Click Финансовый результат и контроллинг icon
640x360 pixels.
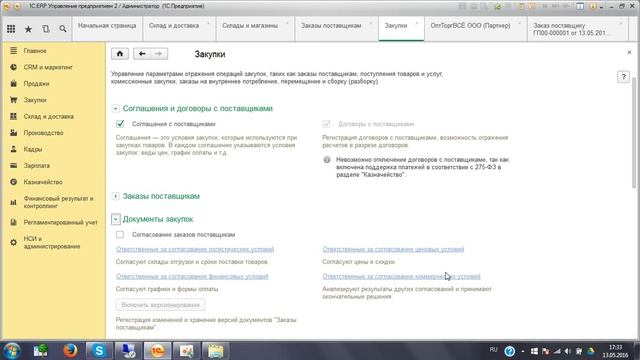coord(13,202)
